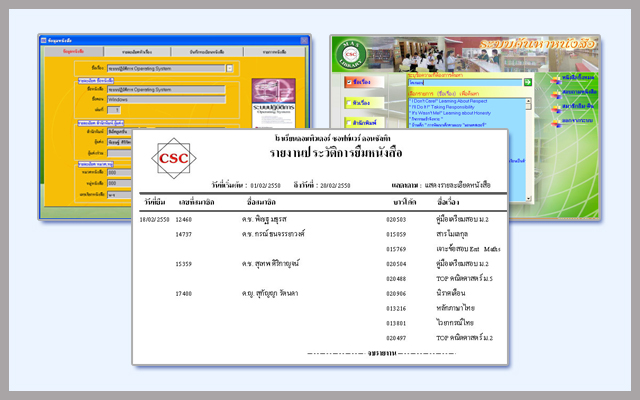Click the report end date 28/02/2550
The width and height of the screenshot is (640, 400).
pos(335,185)
